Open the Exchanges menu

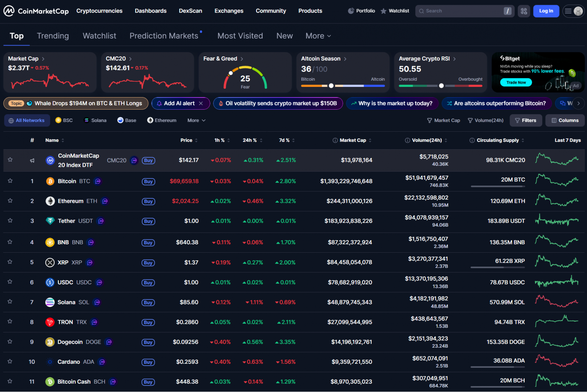pyautogui.click(x=229, y=11)
